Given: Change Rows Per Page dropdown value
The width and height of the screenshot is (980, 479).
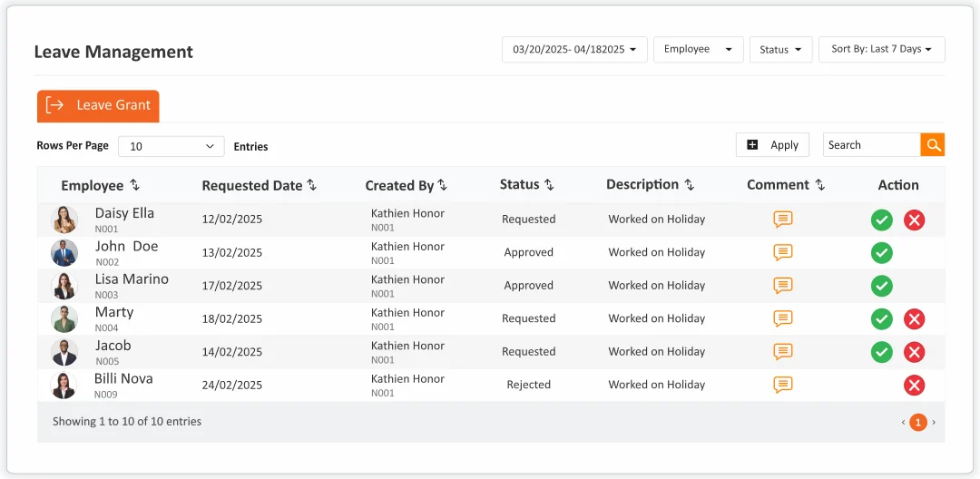Looking at the screenshot, I should click(171, 146).
